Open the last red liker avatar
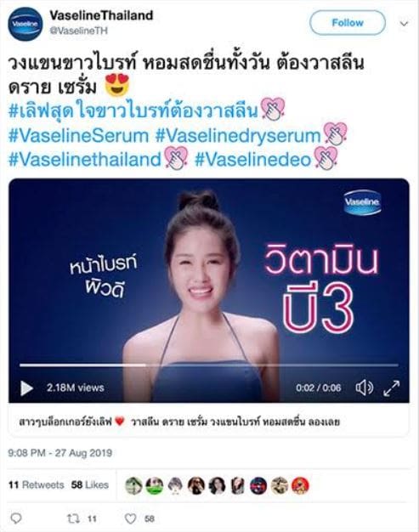Image resolution: width=419 pixels, height=532 pixels. pos(300,485)
